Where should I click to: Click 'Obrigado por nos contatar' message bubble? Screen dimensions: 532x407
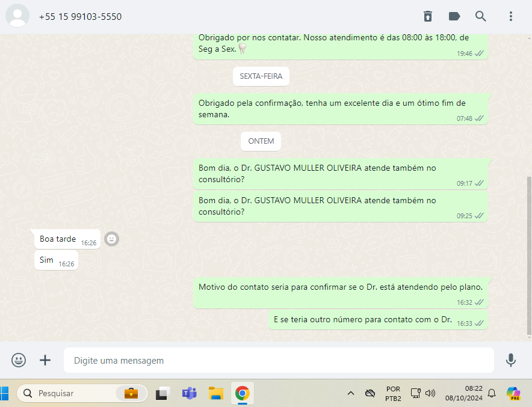pos(340,47)
